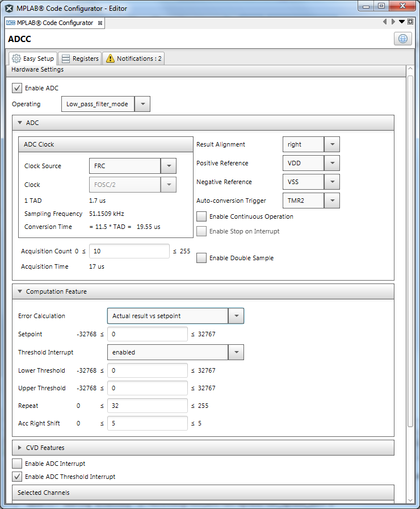Click the scroll tabs right arrow icon
This screenshot has width=420, height=509.
[393, 22]
